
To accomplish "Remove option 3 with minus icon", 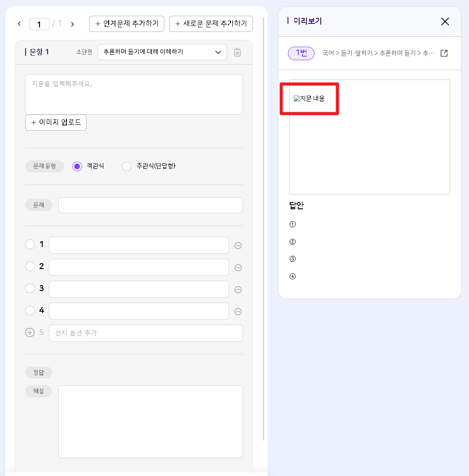I will [238, 290].
